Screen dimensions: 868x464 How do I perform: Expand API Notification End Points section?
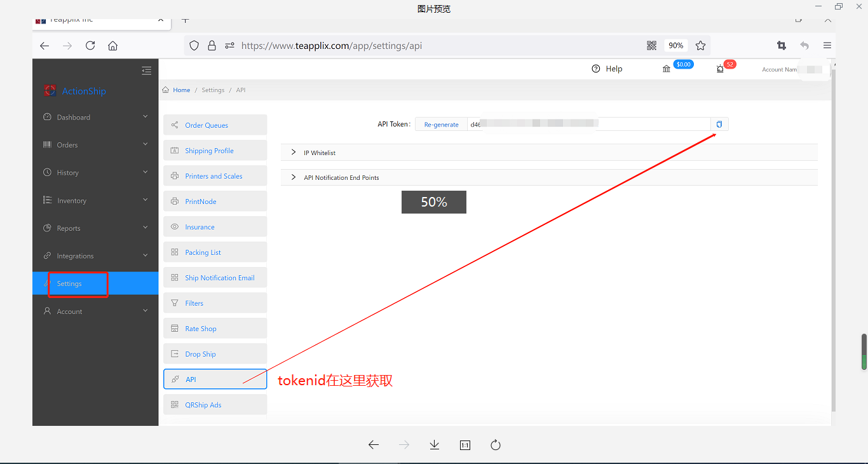tap(549, 177)
